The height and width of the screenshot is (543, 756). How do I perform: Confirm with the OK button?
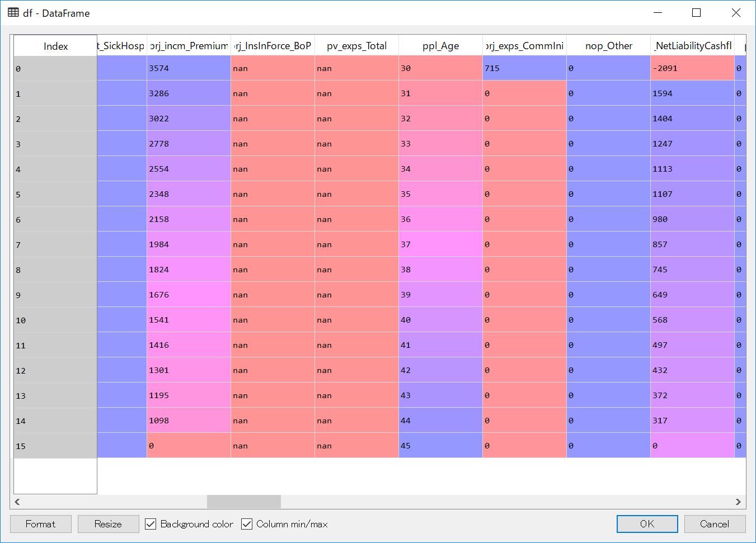tap(647, 524)
